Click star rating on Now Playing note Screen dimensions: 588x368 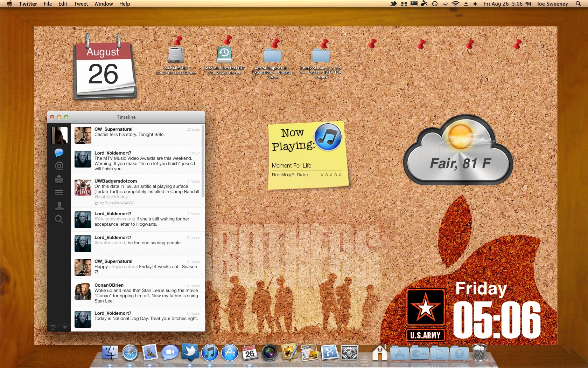(x=331, y=174)
